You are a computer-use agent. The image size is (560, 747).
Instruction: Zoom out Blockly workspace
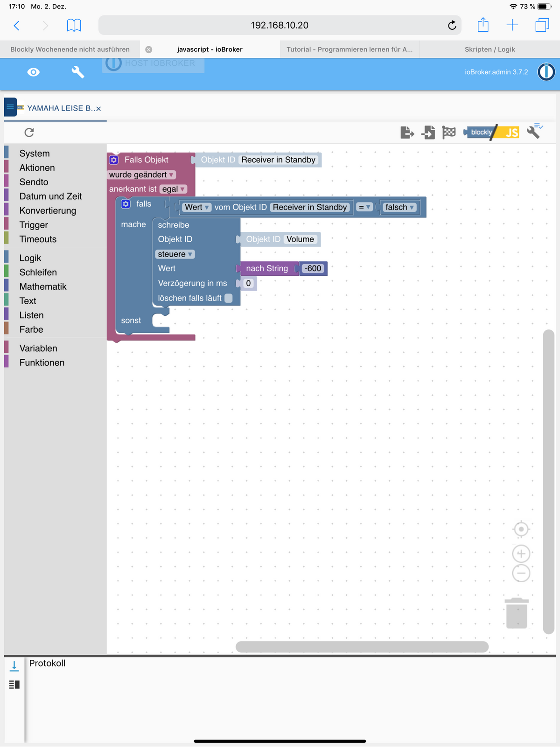tap(521, 573)
